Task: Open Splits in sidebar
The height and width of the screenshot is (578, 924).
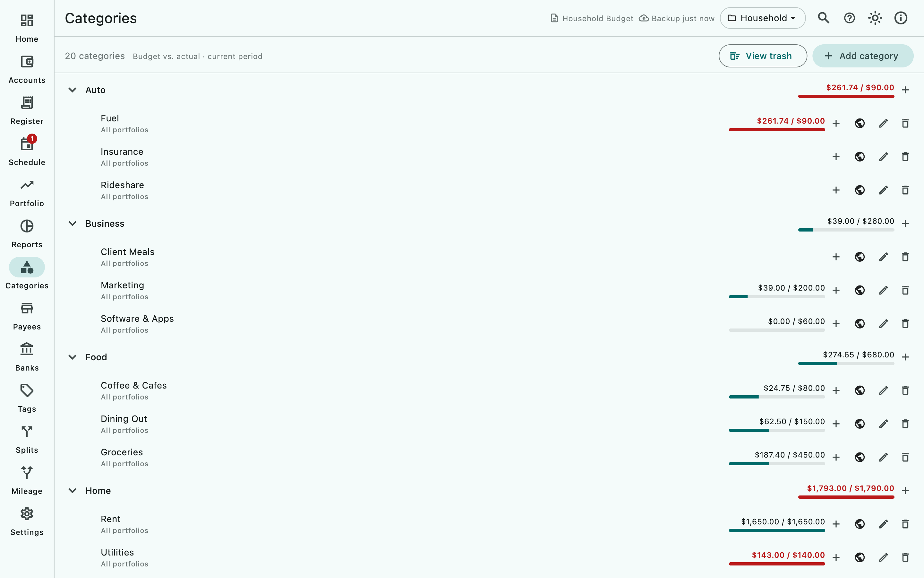Action: (x=27, y=439)
